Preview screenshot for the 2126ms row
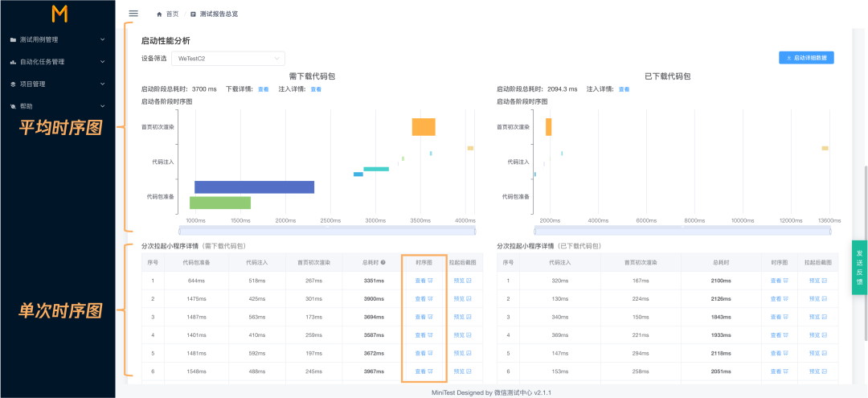This screenshot has width=868, height=398. coord(817,299)
